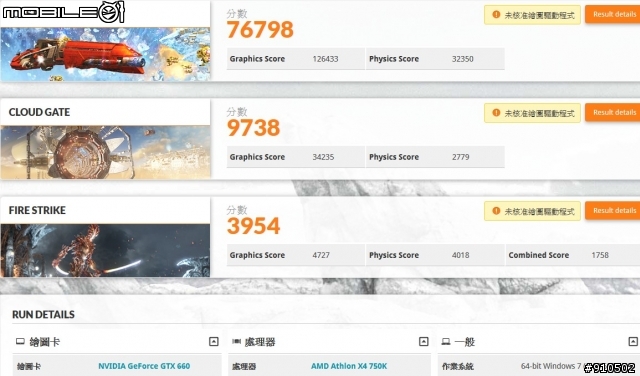This screenshot has height=376, width=640.
Task: Open the AMD Athlon X4 750K link
Action: point(349,366)
